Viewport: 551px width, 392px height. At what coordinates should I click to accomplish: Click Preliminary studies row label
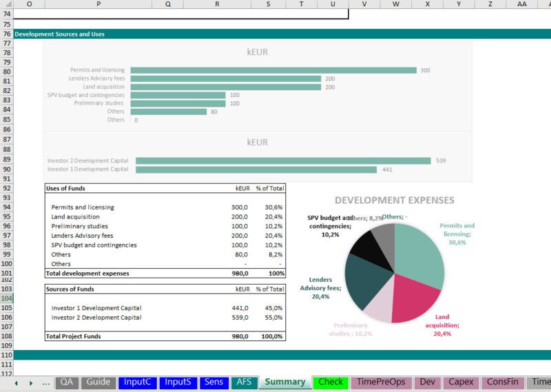[79, 226]
